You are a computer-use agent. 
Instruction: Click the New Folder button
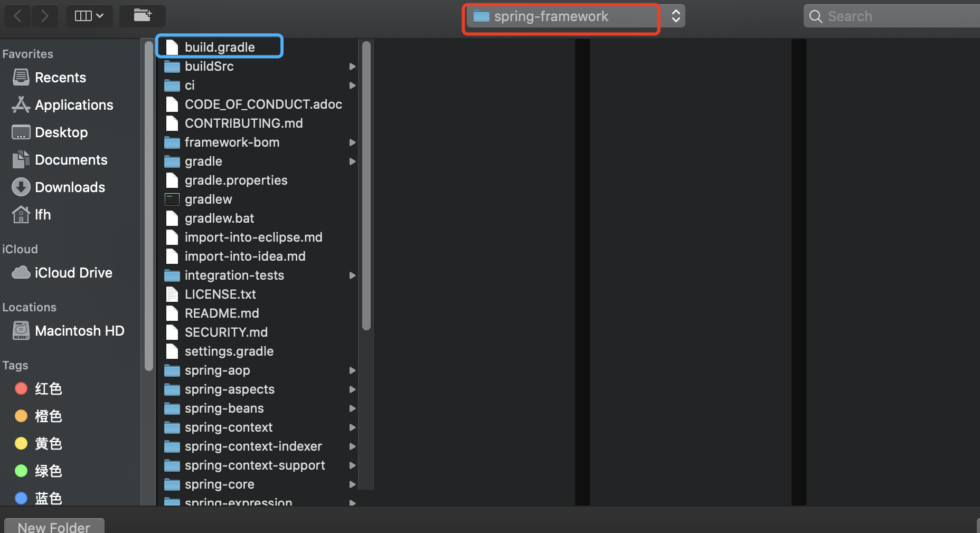click(54, 526)
